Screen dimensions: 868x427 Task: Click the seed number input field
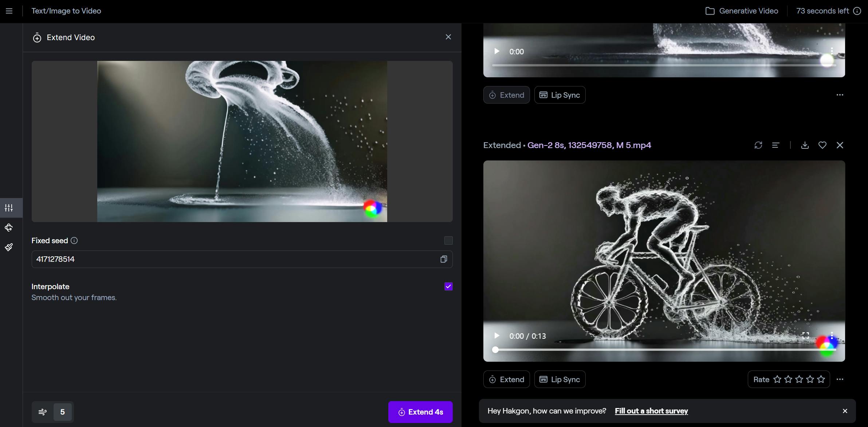pyautogui.click(x=233, y=259)
